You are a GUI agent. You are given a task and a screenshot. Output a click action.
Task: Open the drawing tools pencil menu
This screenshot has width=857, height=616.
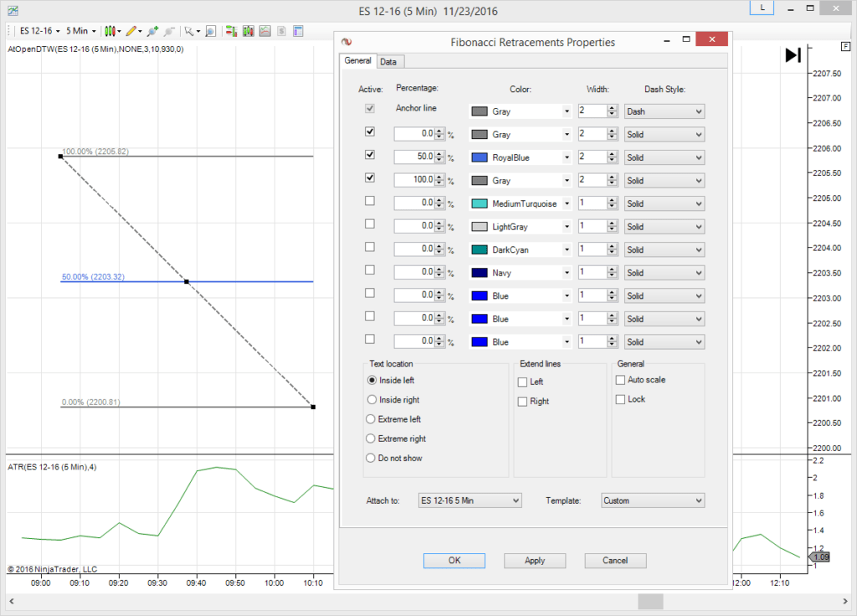[x=133, y=31]
